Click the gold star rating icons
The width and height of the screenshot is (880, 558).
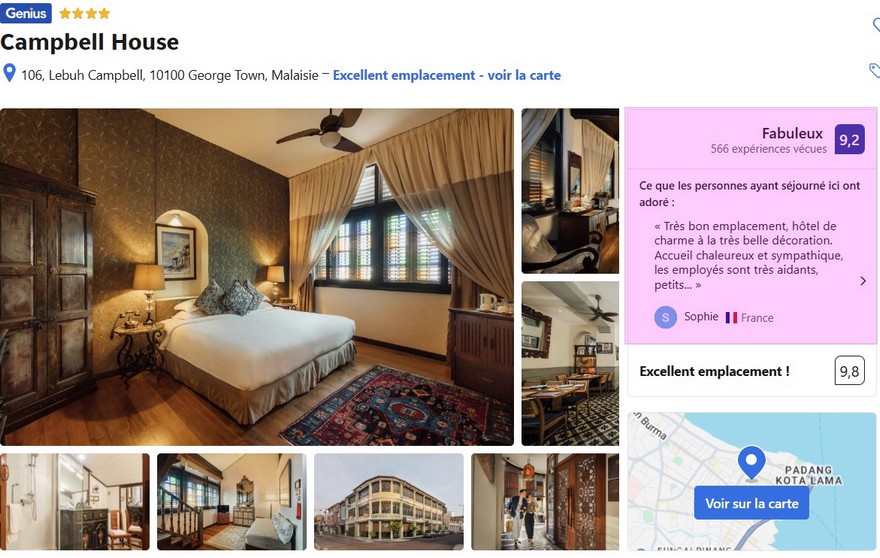pyautogui.click(x=85, y=13)
